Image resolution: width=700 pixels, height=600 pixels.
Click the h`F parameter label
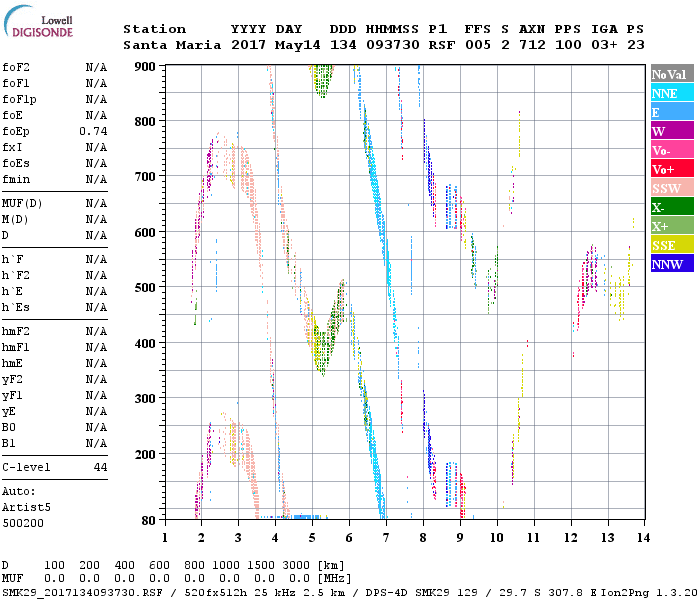[12, 260]
